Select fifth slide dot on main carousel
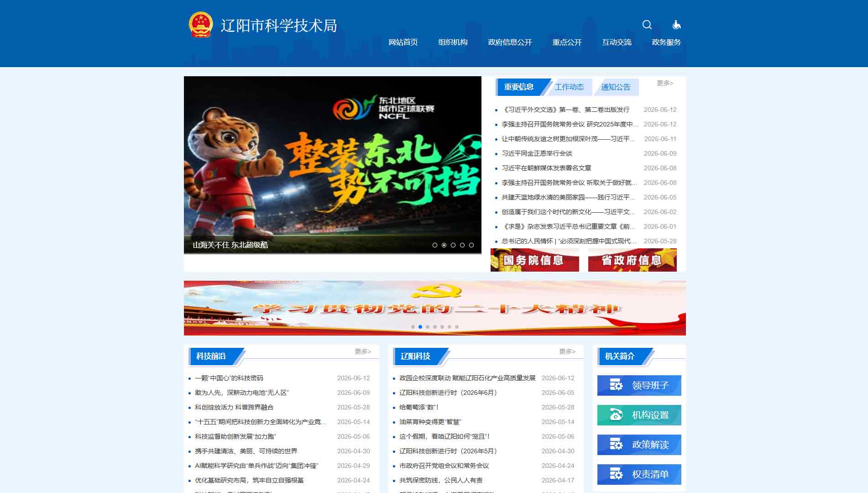This screenshot has height=493, width=868. pyautogui.click(x=471, y=245)
